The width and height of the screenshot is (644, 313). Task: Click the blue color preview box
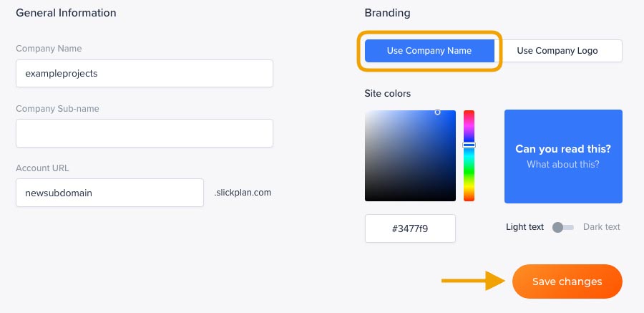(x=563, y=186)
